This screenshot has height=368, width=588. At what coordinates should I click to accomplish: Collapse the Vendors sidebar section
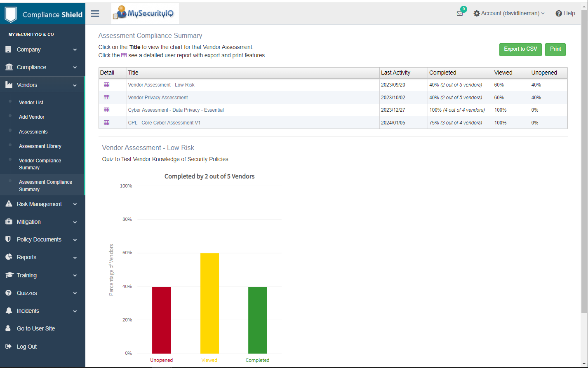click(42, 85)
